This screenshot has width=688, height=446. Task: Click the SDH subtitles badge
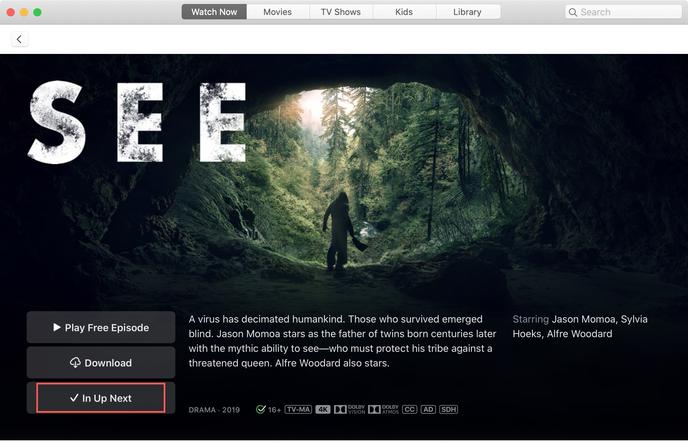click(448, 410)
